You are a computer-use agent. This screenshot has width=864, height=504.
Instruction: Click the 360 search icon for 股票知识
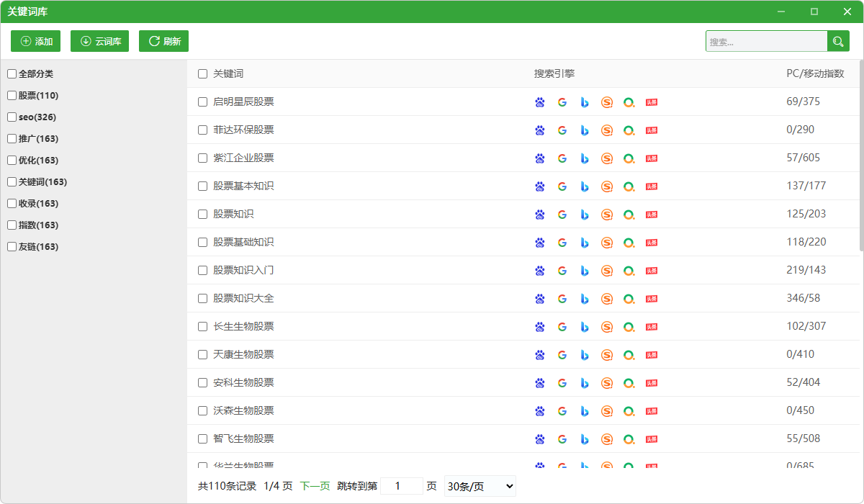[x=629, y=215]
